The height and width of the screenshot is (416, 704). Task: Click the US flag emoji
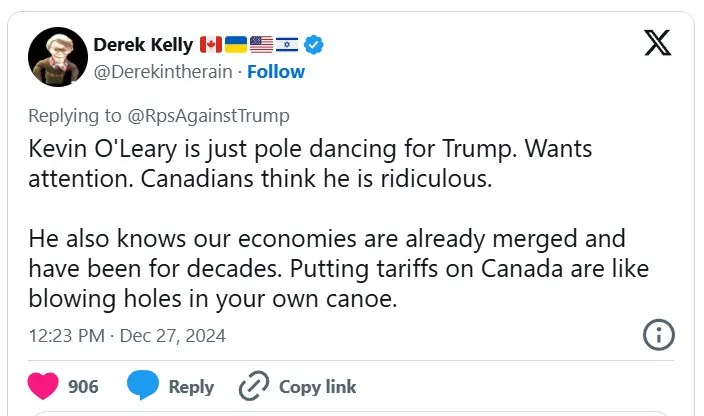click(262, 44)
